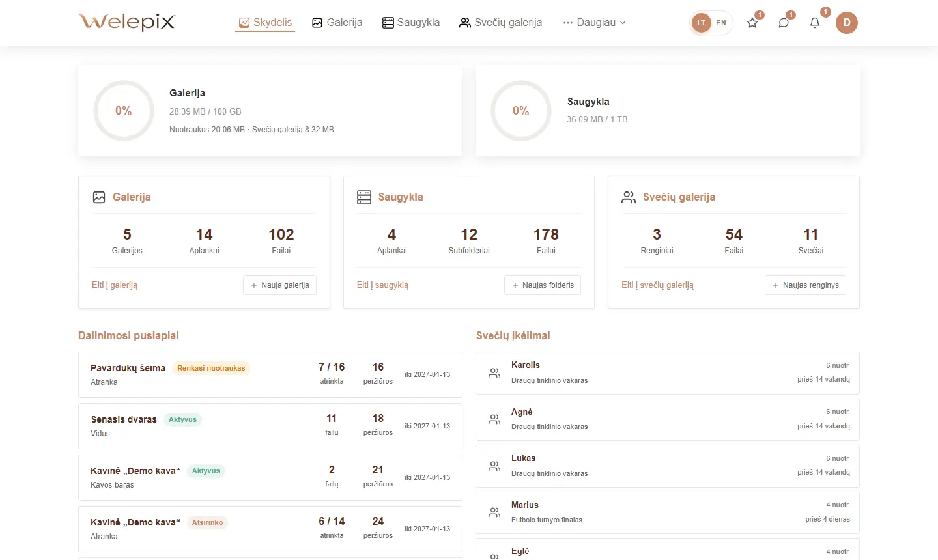
Task: Go to the Galerija nav tab
Action: [x=337, y=23]
